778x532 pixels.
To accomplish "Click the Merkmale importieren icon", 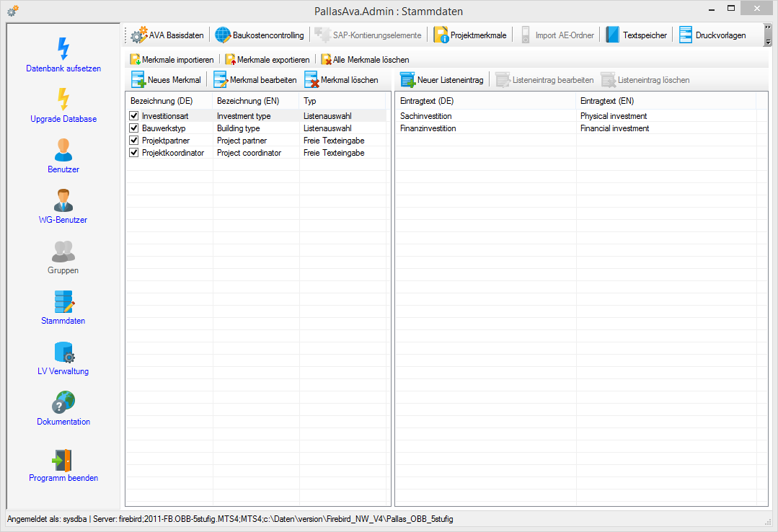I will (135, 60).
